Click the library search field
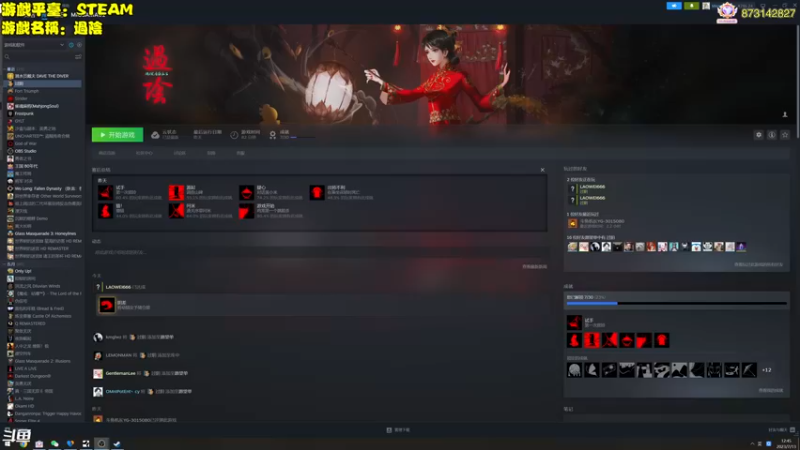800x450 pixels. coord(38,57)
